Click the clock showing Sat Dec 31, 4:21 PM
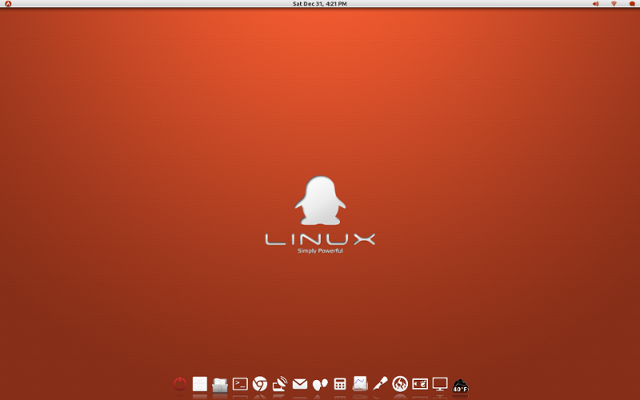 pos(320,4)
